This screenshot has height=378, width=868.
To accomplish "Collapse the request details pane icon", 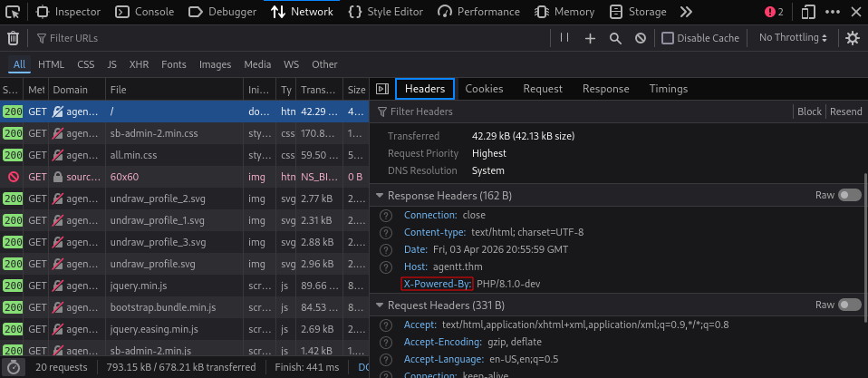I will click(382, 89).
